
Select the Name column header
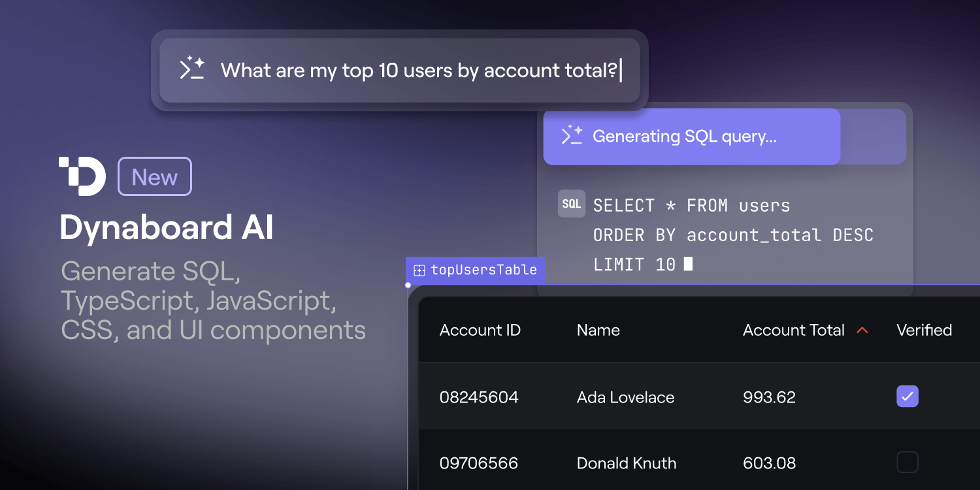coord(598,330)
